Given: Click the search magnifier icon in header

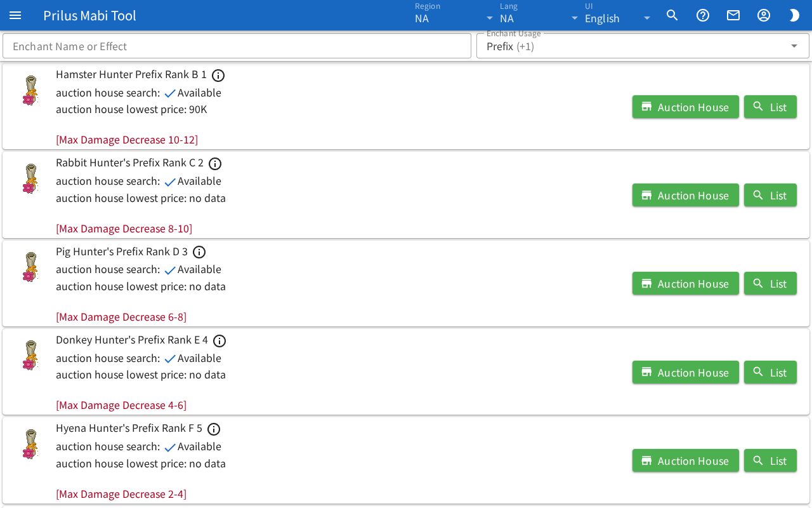Looking at the screenshot, I should pyautogui.click(x=672, y=15).
